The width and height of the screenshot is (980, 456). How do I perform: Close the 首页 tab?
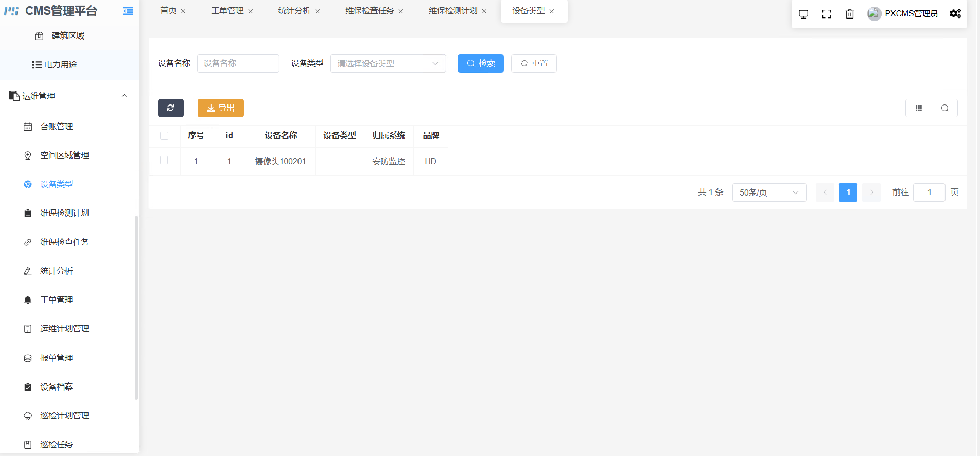[x=183, y=11]
